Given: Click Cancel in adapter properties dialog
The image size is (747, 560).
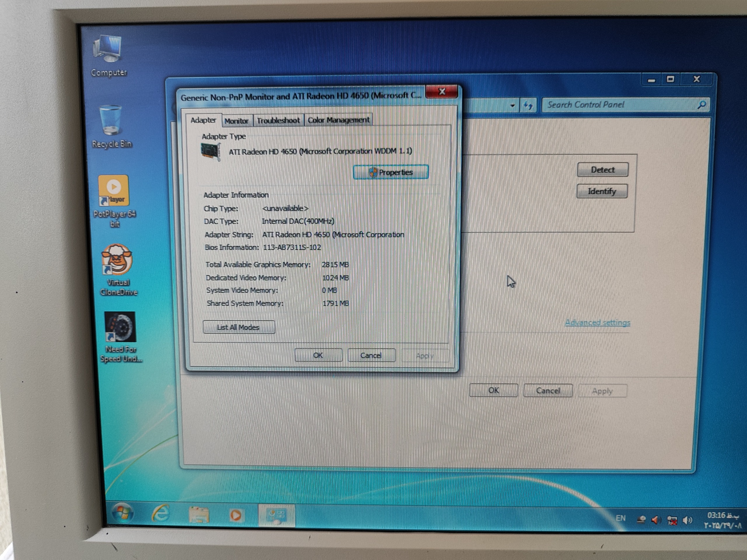Looking at the screenshot, I should click(371, 355).
